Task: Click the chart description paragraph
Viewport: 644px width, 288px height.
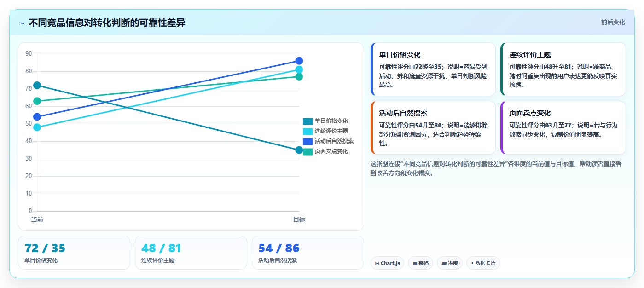Action: [x=496, y=168]
